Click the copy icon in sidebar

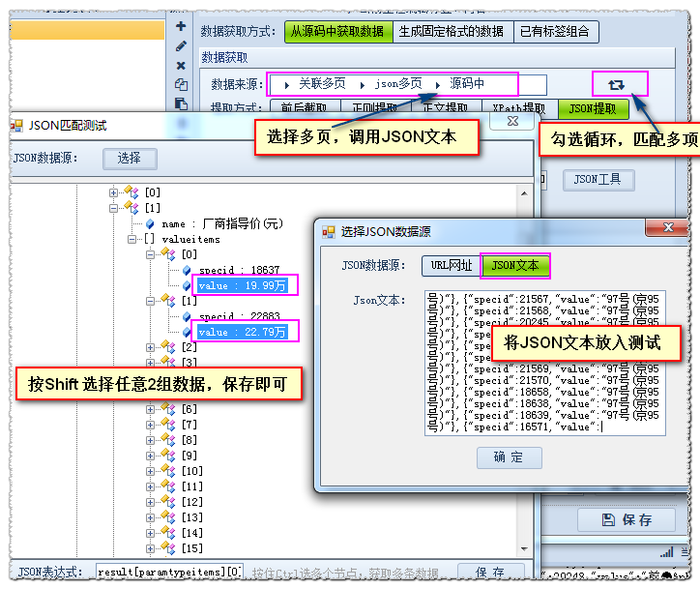[x=181, y=84]
